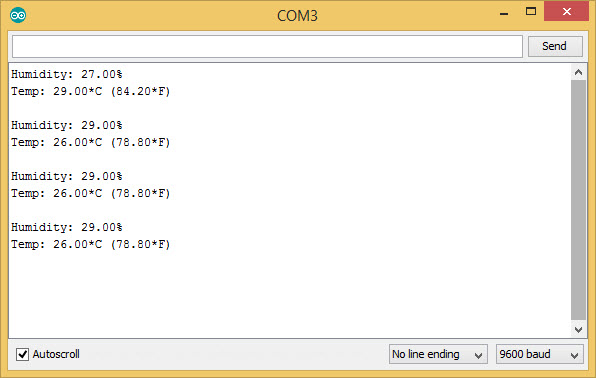Close the serial monitor with red X

coord(566,11)
